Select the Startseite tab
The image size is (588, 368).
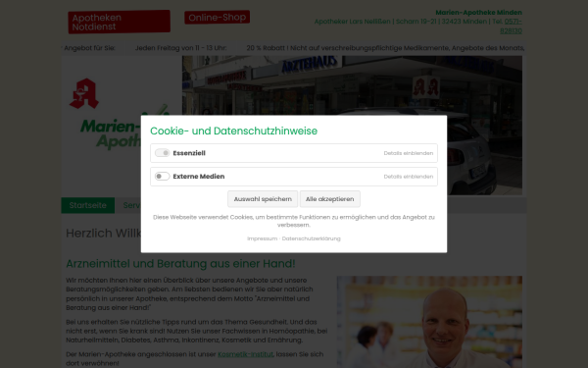(x=88, y=205)
